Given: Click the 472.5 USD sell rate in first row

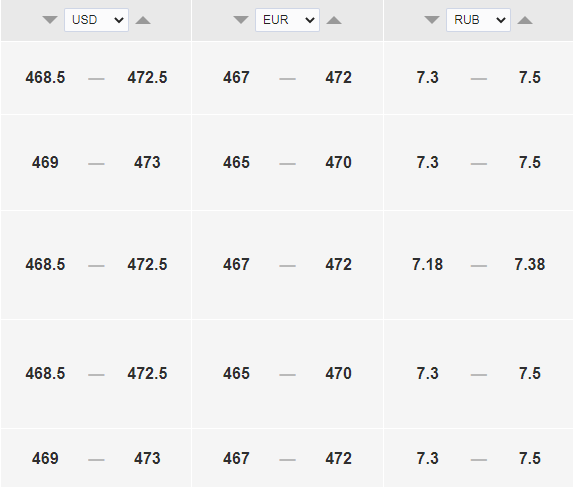Looking at the screenshot, I should (x=147, y=77).
